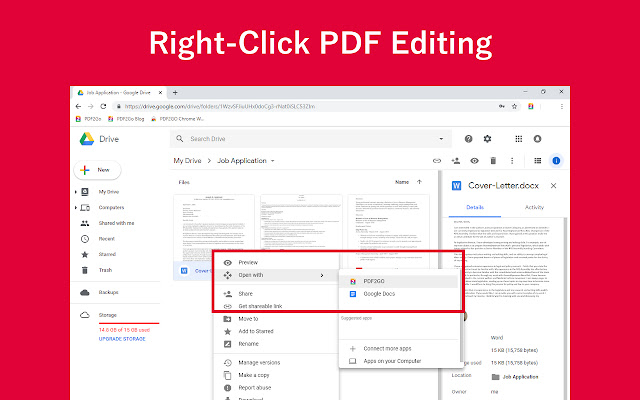
Task: Open the PDF2Go Blog bookmark
Action: tap(126, 119)
